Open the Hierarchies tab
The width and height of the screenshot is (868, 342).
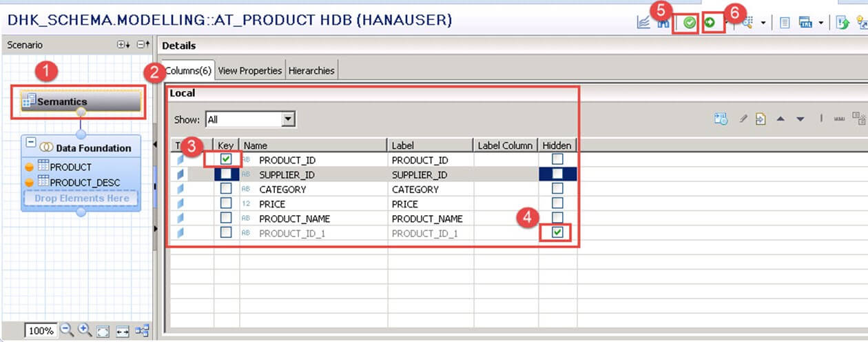click(311, 70)
